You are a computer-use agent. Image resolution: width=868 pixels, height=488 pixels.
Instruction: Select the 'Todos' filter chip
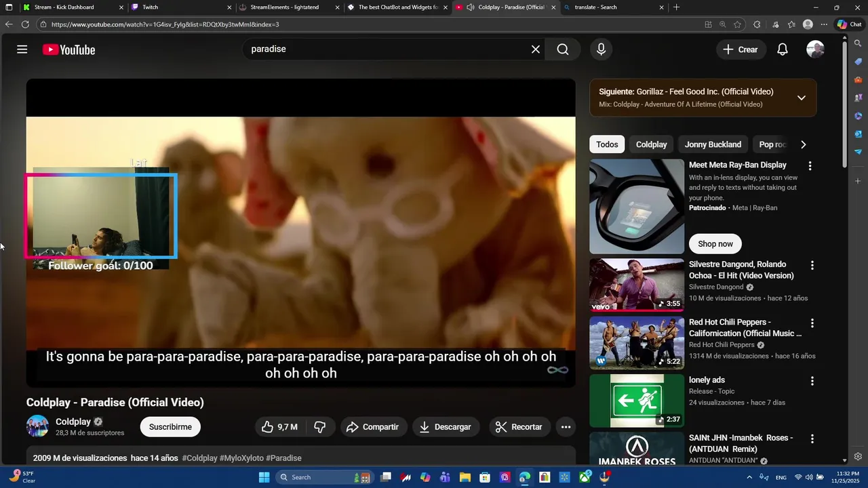coord(607,144)
